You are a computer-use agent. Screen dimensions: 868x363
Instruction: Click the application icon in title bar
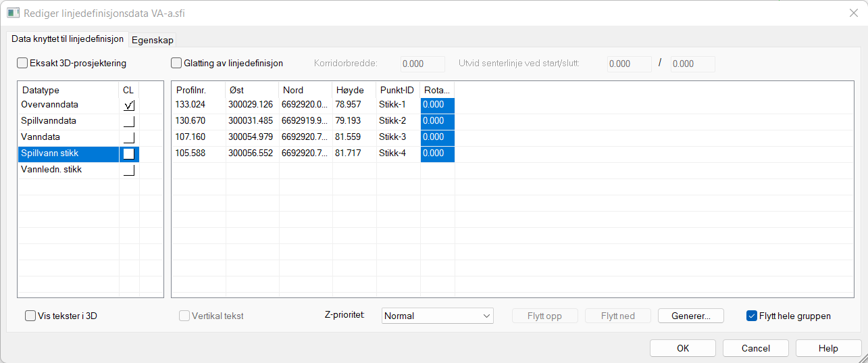(x=13, y=12)
